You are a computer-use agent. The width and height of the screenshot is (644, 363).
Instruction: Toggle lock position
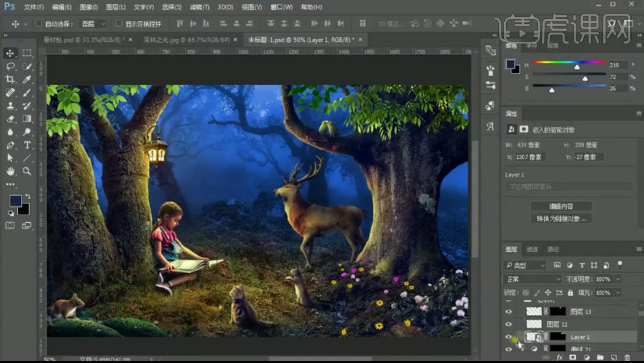tap(548, 293)
